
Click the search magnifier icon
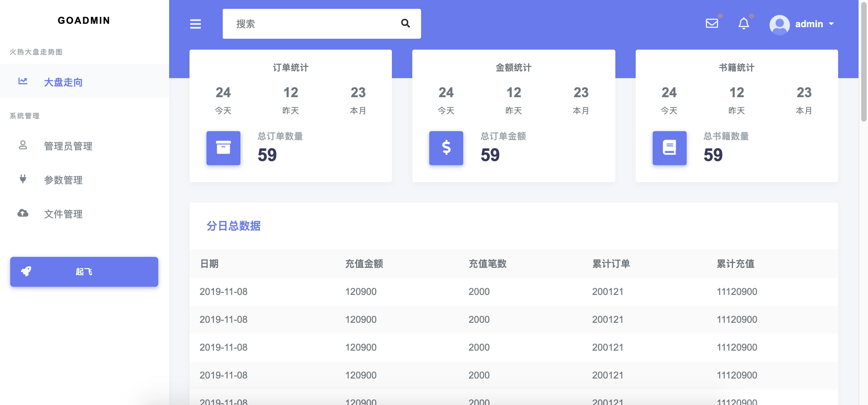405,23
